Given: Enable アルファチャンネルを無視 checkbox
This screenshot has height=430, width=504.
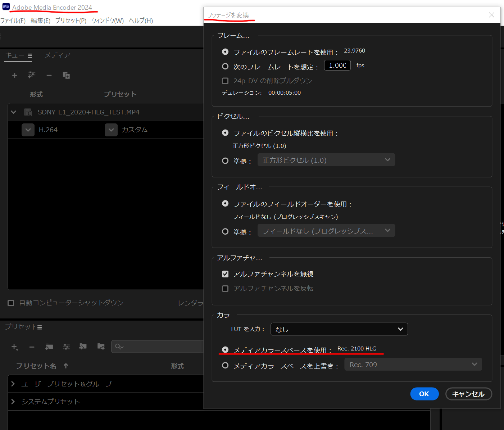Looking at the screenshot, I should coord(225,274).
